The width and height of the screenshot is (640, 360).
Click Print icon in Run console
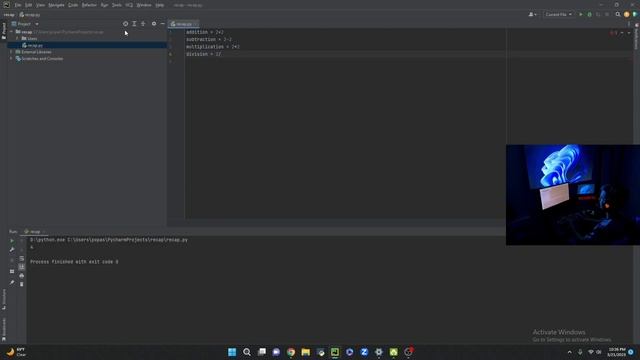click(x=22, y=276)
